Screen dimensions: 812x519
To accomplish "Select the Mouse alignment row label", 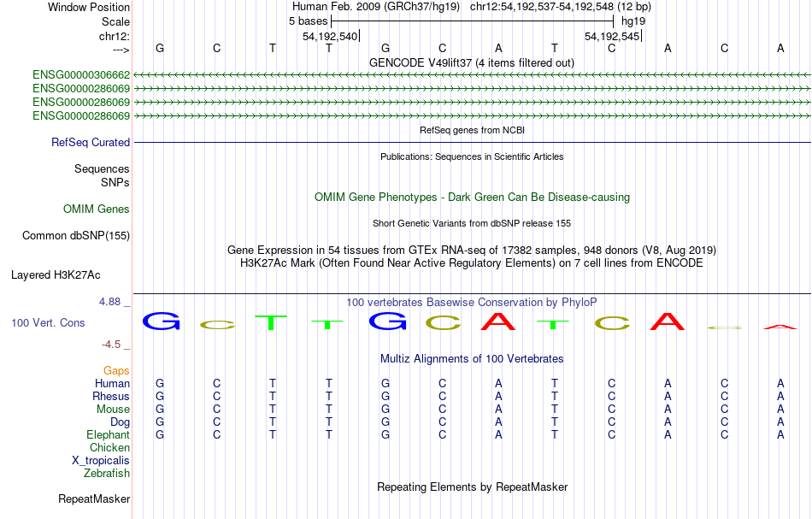I will (113, 410).
